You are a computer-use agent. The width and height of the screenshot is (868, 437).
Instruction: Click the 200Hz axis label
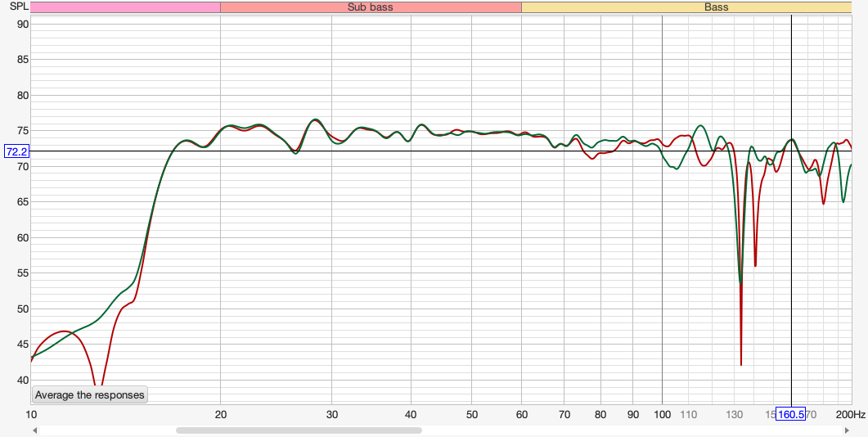[851, 414]
